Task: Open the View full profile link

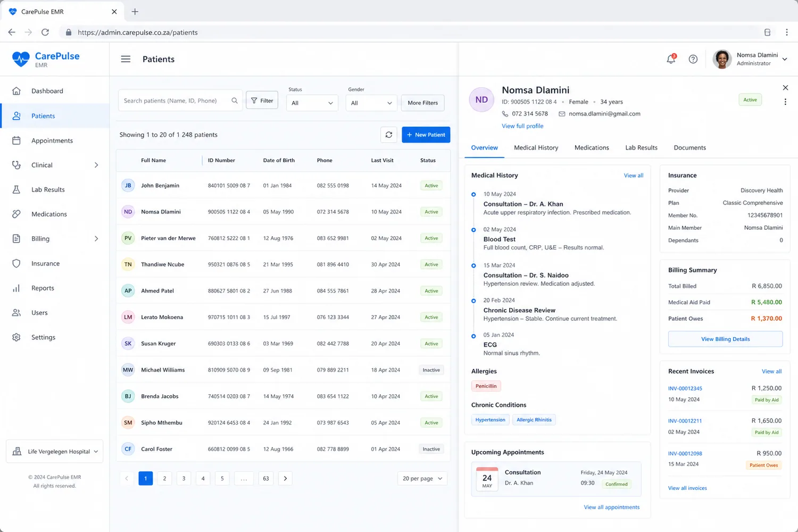Action: 522,126
